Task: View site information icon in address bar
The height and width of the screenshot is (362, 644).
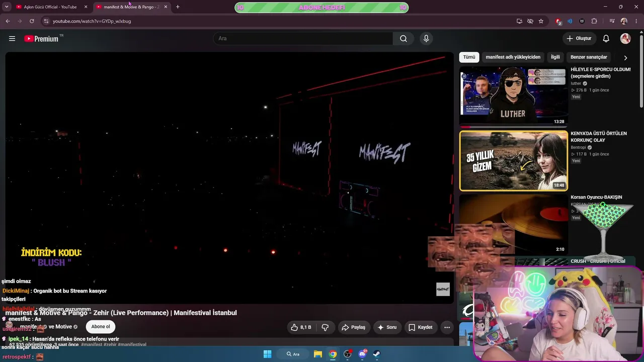Action: (x=46, y=21)
